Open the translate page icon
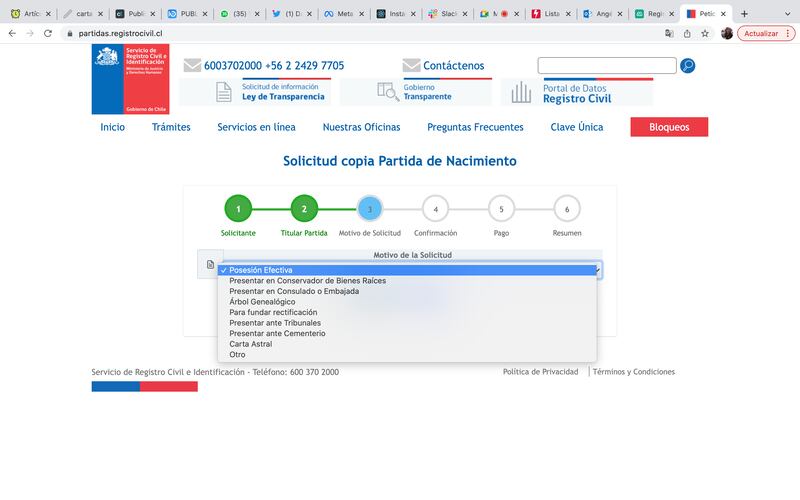This screenshot has height=500, width=800. tap(669, 33)
